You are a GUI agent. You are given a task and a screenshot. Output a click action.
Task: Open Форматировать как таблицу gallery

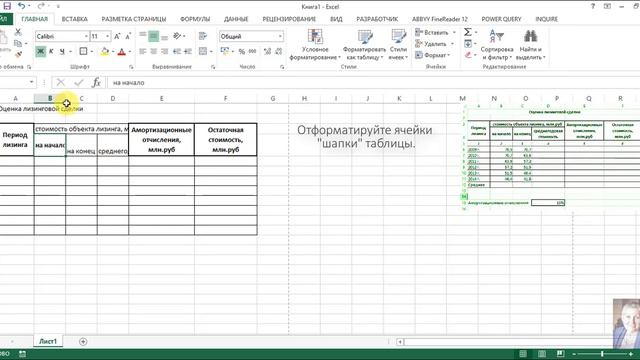coord(364,45)
